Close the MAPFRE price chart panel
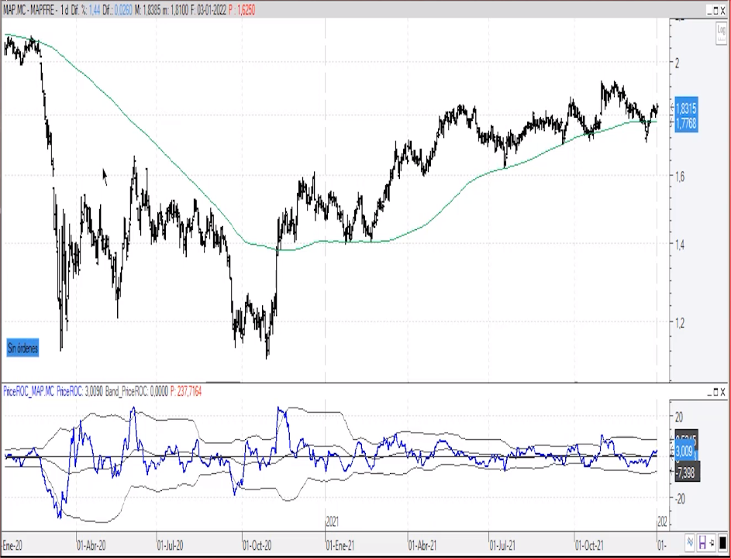731x560 pixels. [724, 10]
